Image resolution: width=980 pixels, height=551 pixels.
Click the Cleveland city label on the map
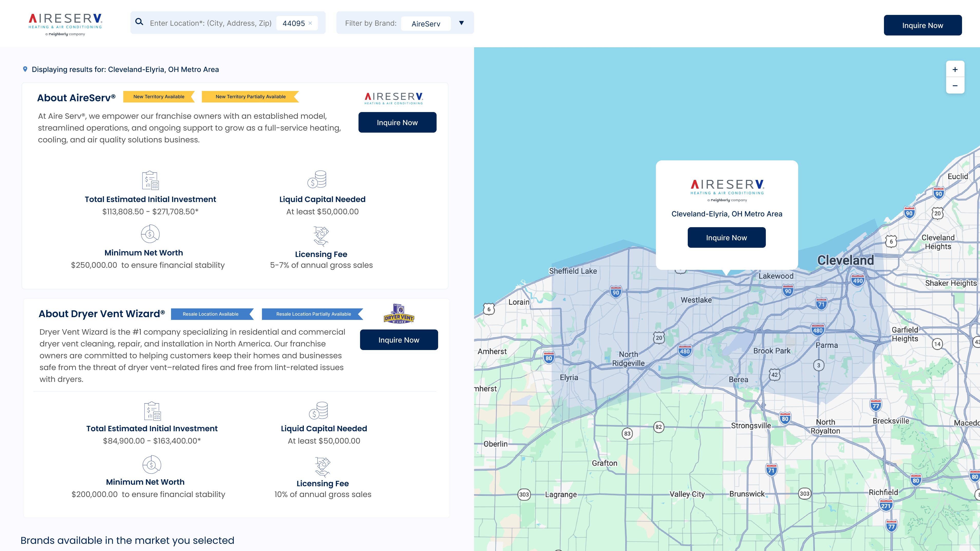[x=846, y=260]
